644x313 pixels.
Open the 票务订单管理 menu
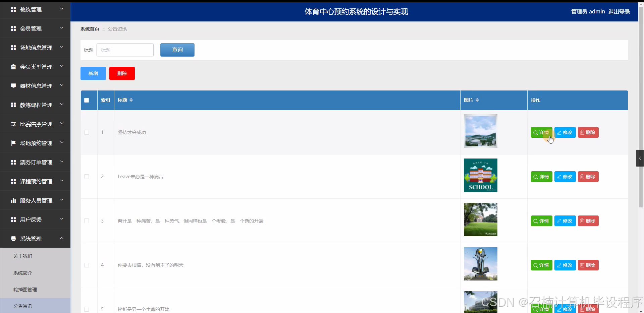coord(35,162)
